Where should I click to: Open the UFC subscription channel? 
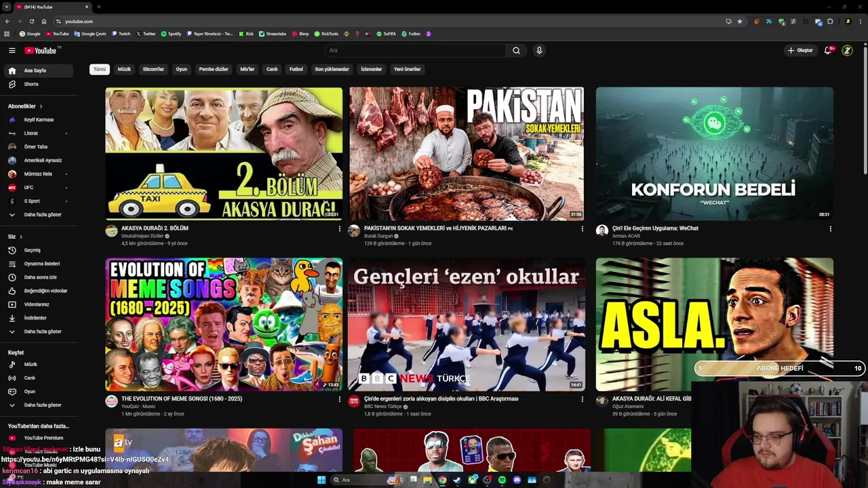click(39, 188)
